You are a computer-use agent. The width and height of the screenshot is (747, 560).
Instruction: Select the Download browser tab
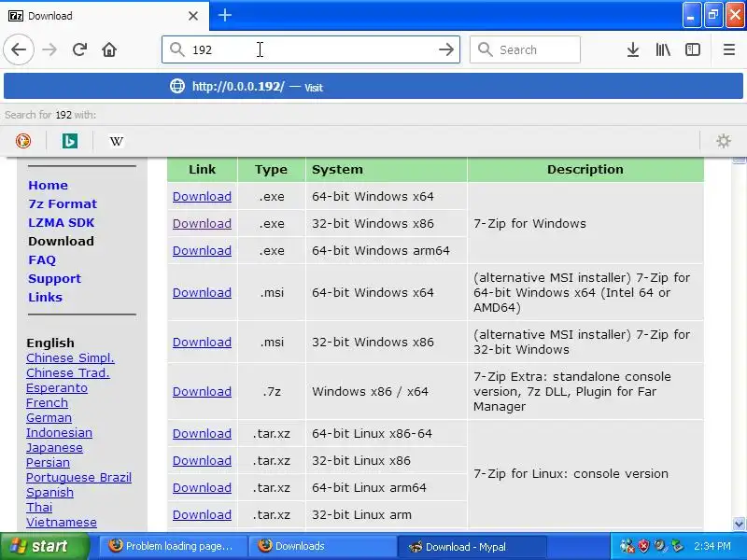[x=105, y=16]
